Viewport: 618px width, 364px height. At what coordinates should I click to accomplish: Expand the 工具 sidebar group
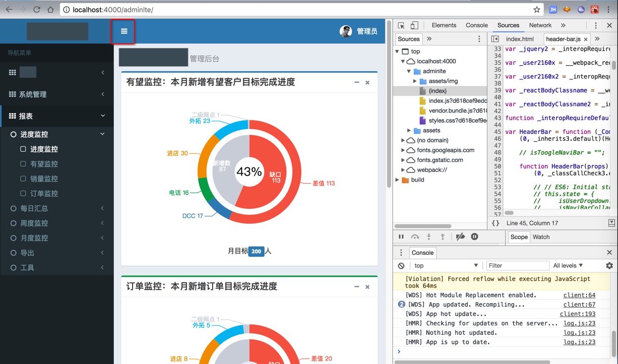pos(57,268)
